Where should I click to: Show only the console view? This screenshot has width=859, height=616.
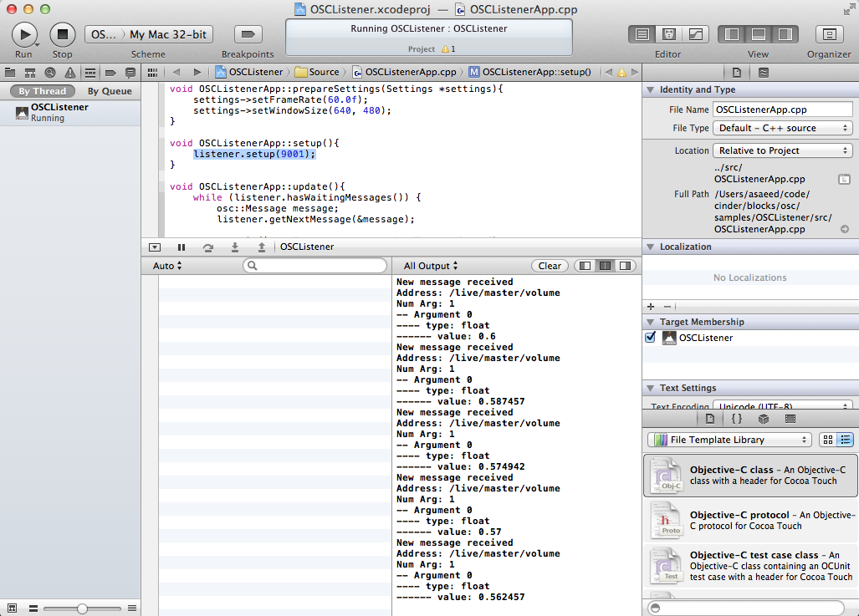click(x=625, y=266)
